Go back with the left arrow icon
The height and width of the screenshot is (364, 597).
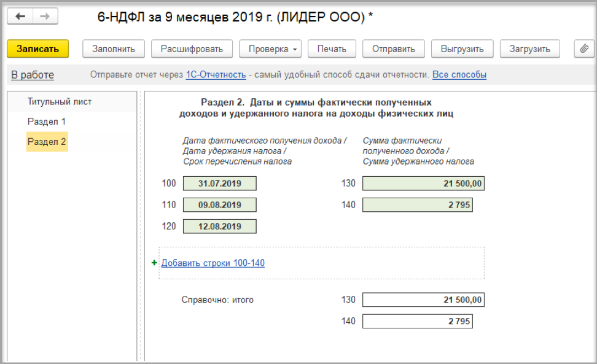coord(20,17)
